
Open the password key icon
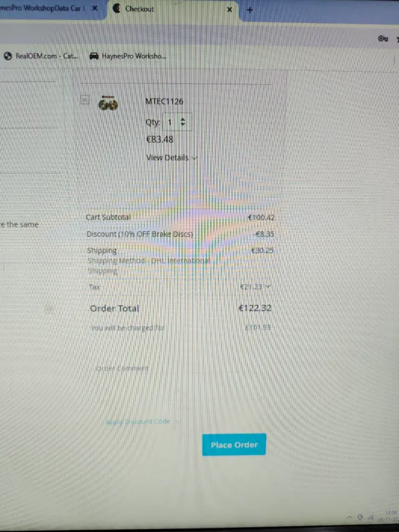(x=383, y=39)
